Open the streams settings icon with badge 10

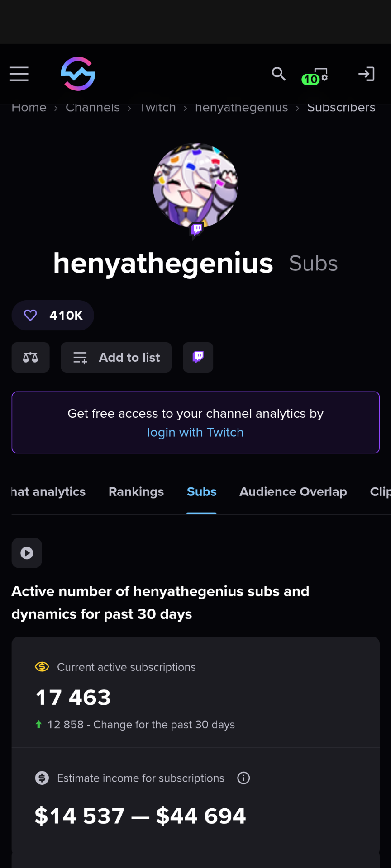tap(315, 75)
